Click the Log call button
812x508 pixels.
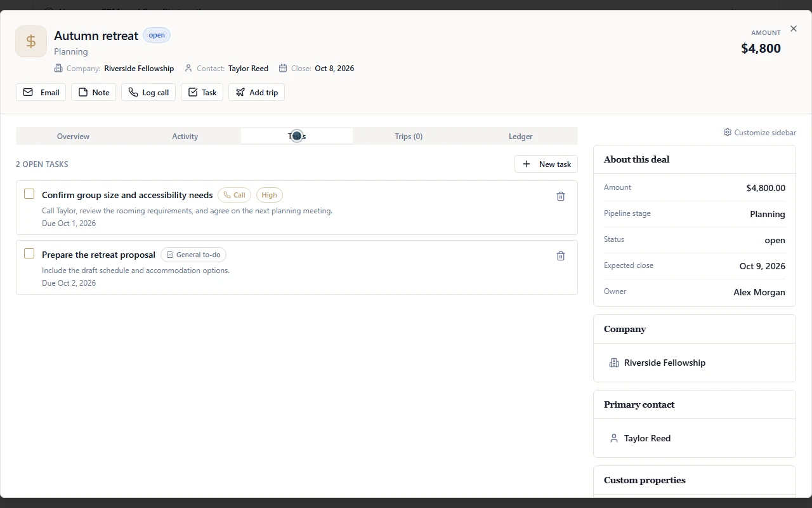point(148,92)
